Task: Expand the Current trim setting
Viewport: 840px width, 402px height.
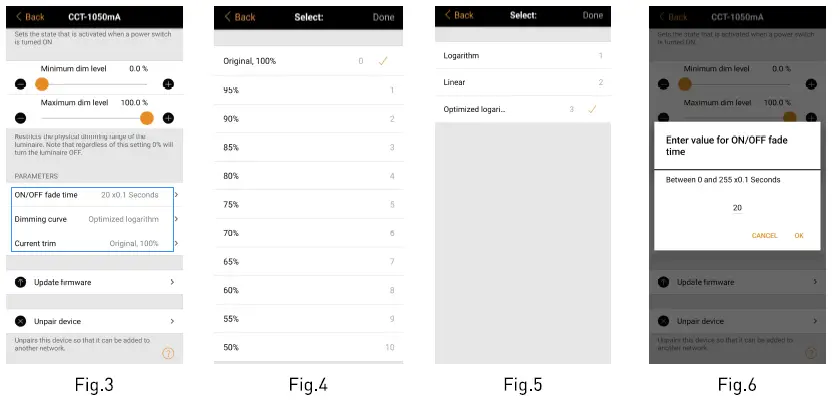Action: [93, 243]
